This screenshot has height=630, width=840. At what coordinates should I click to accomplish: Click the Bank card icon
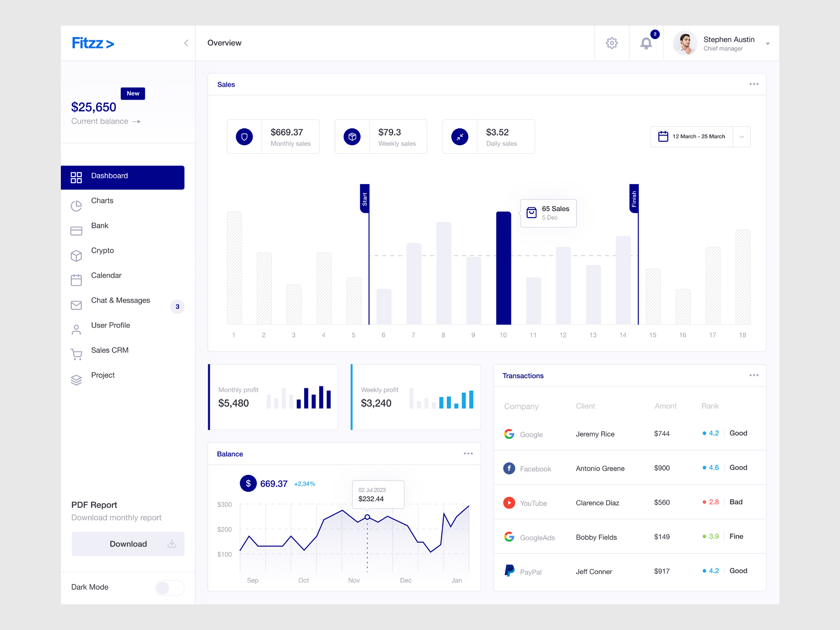pyautogui.click(x=76, y=231)
